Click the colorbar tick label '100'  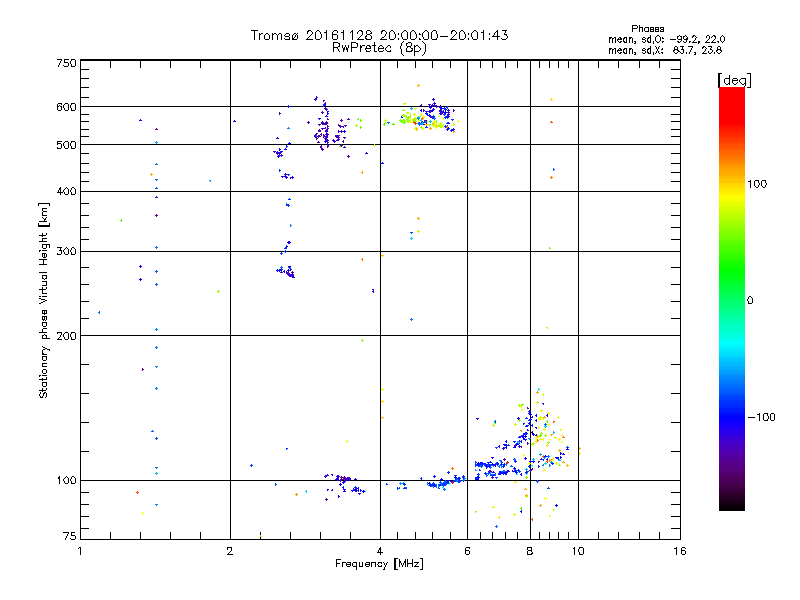(757, 184)
